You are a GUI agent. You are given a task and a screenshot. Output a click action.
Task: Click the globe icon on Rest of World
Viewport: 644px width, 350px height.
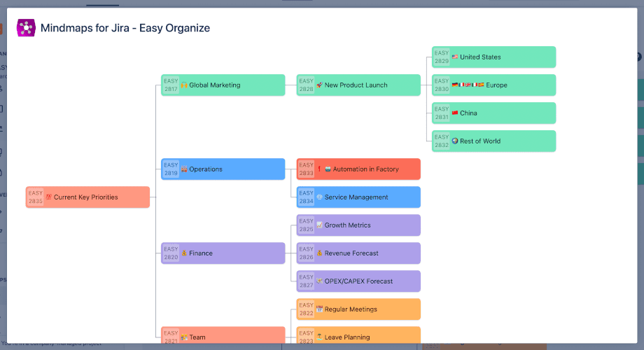[x=455, y=141]
